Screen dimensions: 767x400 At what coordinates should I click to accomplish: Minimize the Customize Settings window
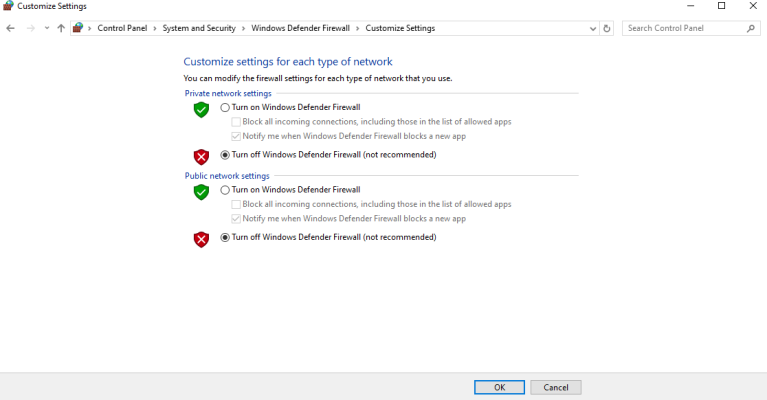coord(691,6)
